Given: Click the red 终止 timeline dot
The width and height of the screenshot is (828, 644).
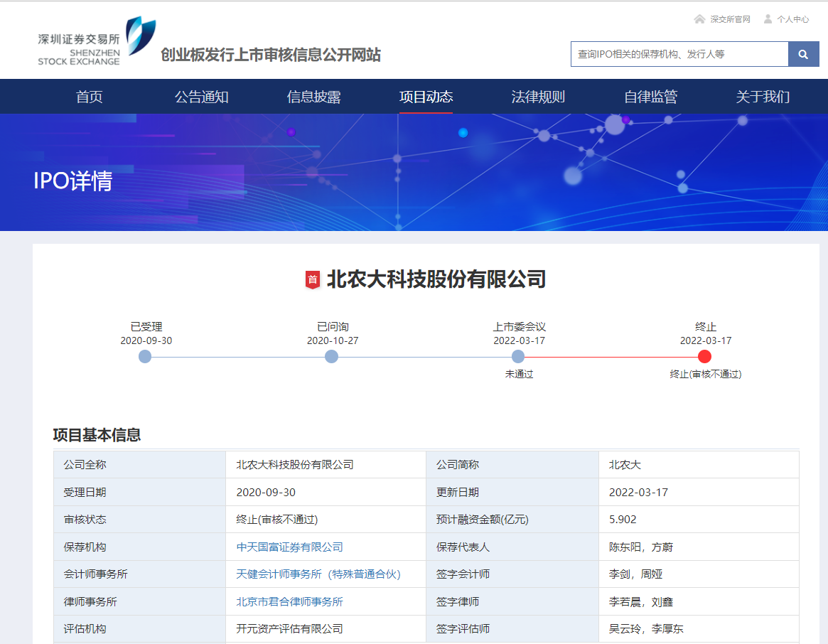Looking at the screenshot, I should (704, 357).
